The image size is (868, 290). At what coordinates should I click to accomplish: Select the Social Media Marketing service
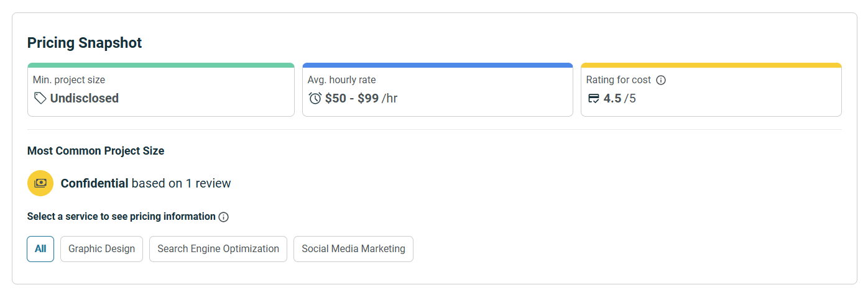(x=353, y=249)
